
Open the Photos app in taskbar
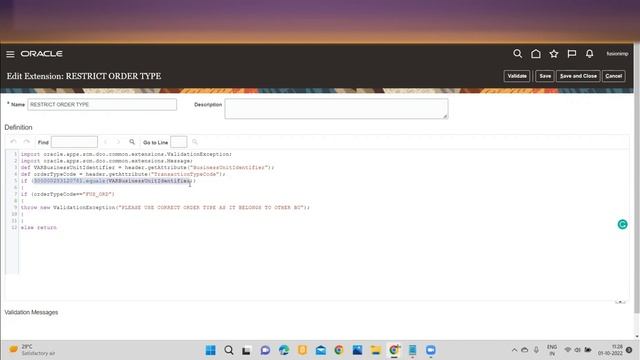point(357,350)
